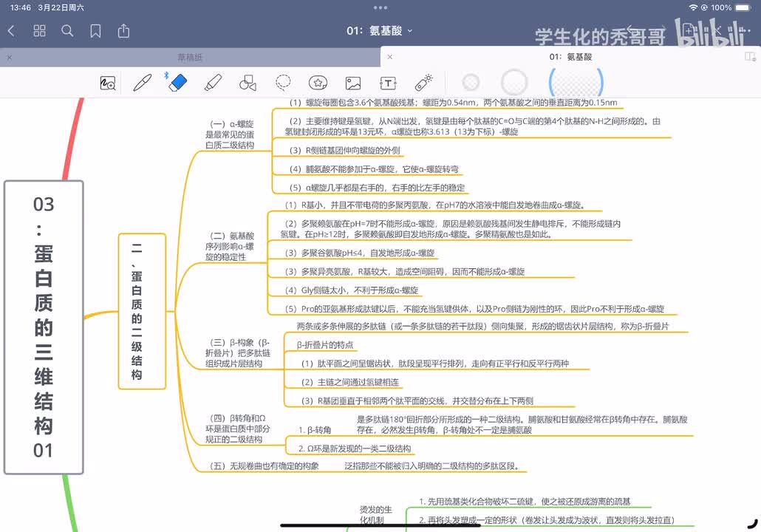This screenshot has height=532, width=761.
Task: Close the 01: 氨基酸 tab
Action: pos(389,57)
